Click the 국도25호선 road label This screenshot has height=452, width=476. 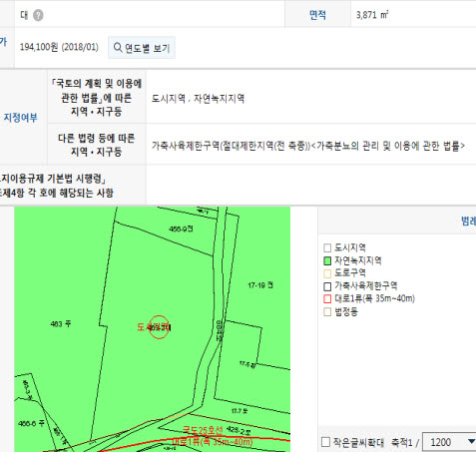(203, 431)
